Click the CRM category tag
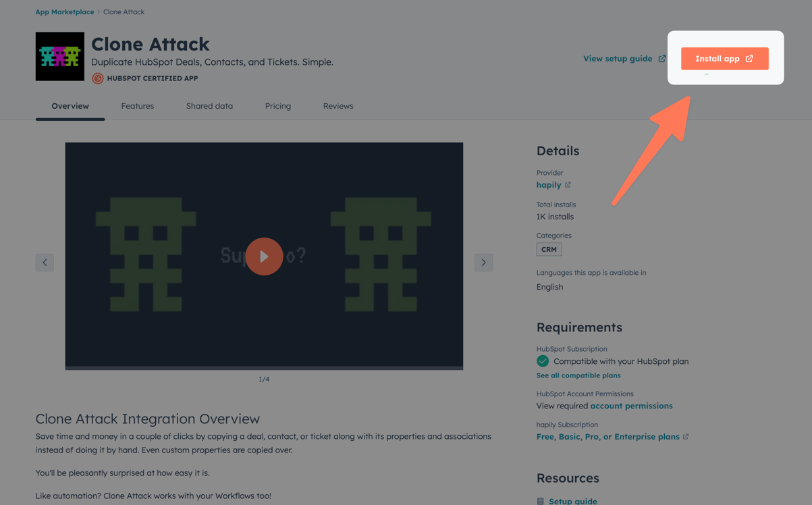Screen dimensions: 812x505 click(549, 249)
